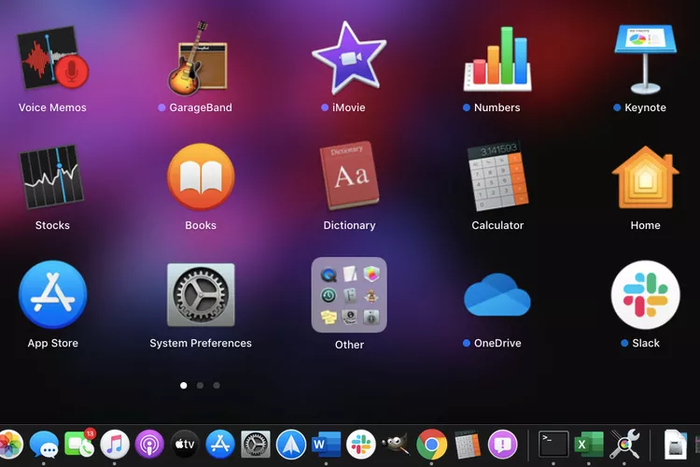Open App Store in the Launchpad grid
Screen dimensions: 700x467
click(x=53, y=295)
